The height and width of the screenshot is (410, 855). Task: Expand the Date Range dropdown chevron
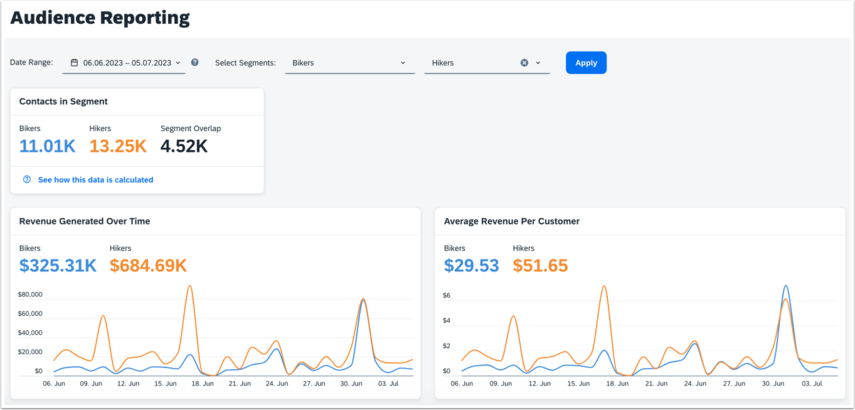[x=179, y=63]
